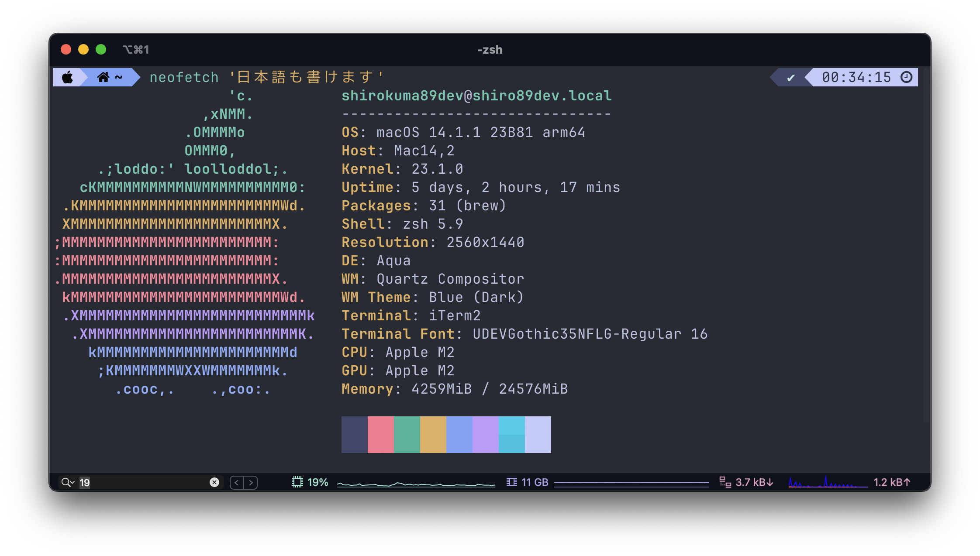Open the search options magnifier dropdown
The height and width of the screenshot is (556, 980).
[68, 482]
